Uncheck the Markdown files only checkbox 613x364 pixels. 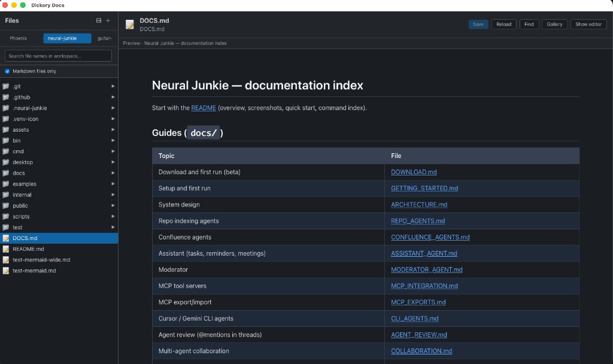point(7,71)
